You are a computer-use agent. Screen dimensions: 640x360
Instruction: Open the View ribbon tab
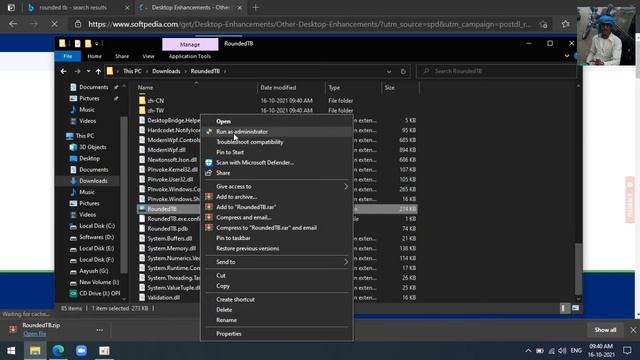148,56
